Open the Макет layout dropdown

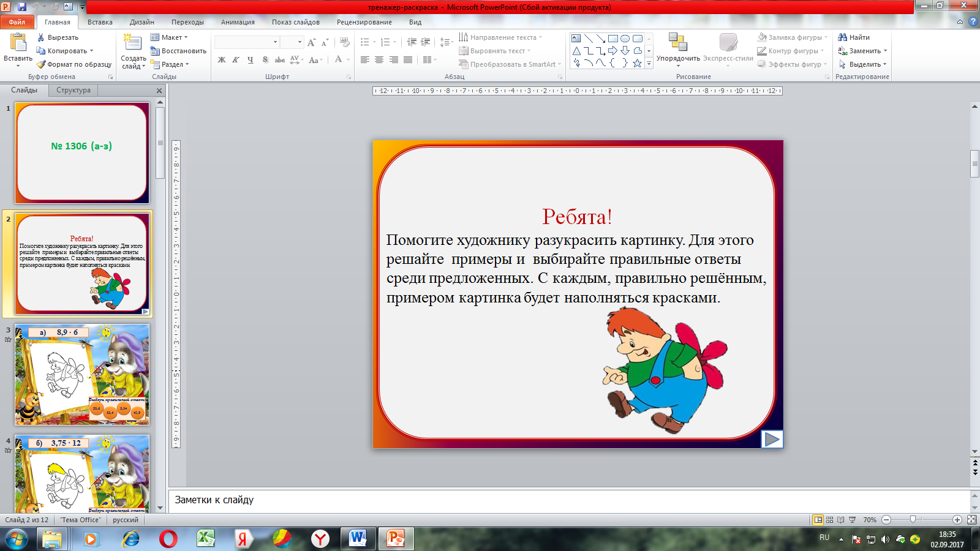[x=169, y=37]
